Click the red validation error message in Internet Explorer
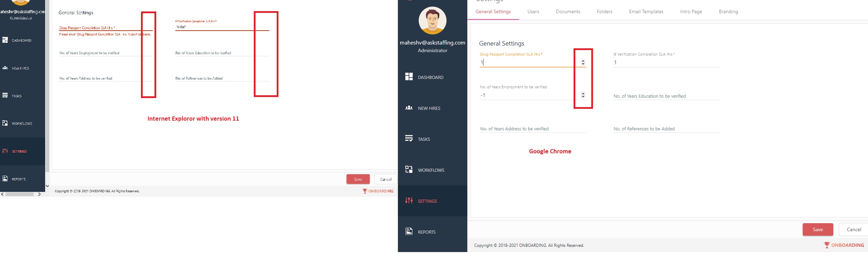Screen dimensions: 868x267 pos(105,34)
